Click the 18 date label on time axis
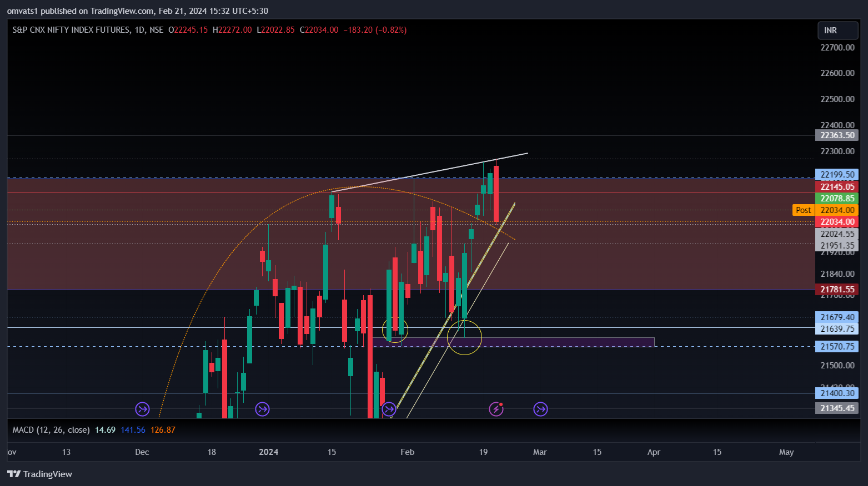 (212, 452)
